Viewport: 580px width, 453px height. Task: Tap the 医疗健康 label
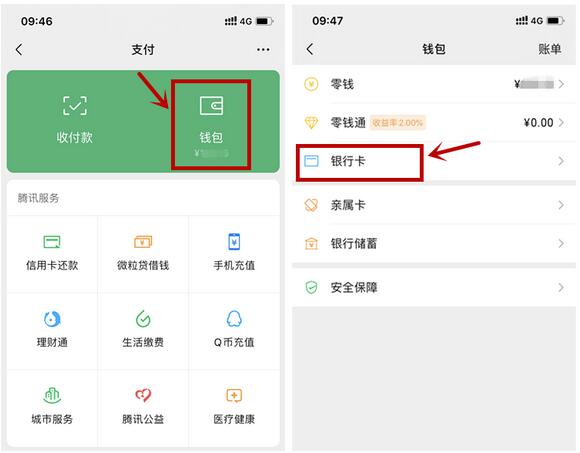point(234,419)
